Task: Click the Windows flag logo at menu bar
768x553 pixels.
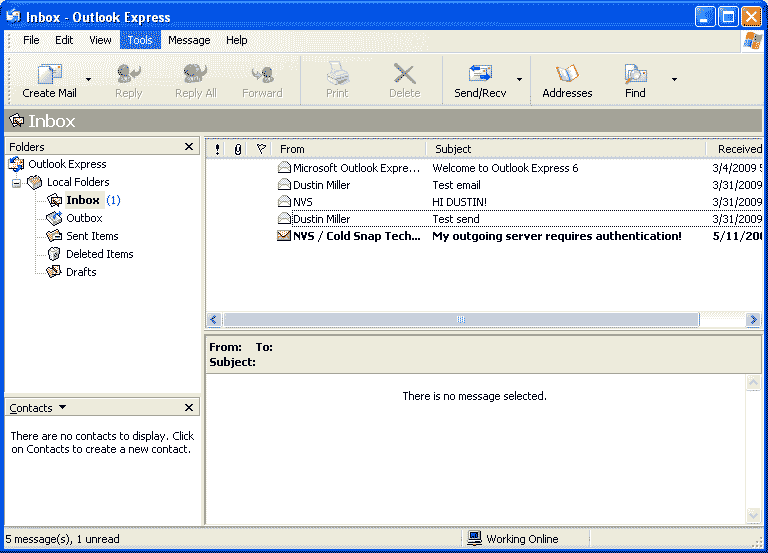Action: click(x=752, y=41)
